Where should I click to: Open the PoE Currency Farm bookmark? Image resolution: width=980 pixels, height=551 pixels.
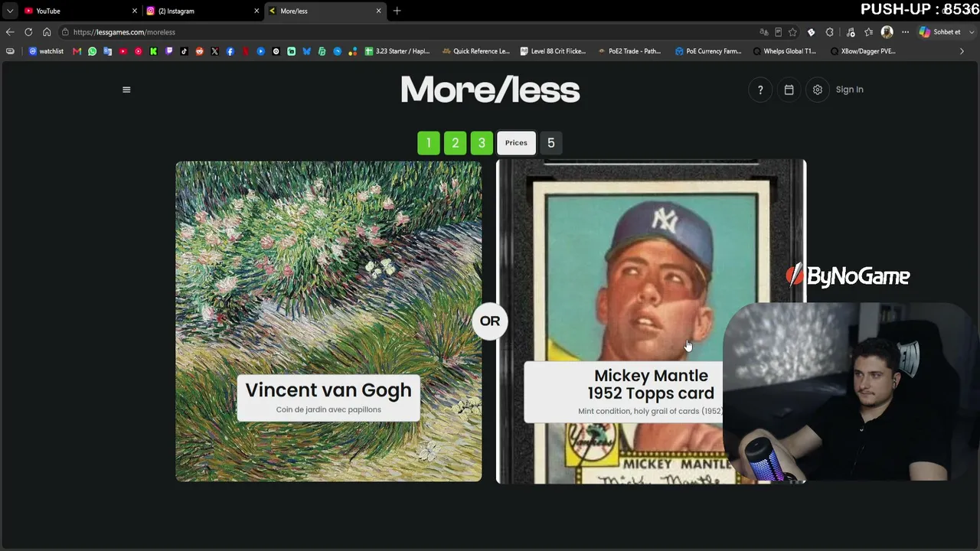[708, 51]
